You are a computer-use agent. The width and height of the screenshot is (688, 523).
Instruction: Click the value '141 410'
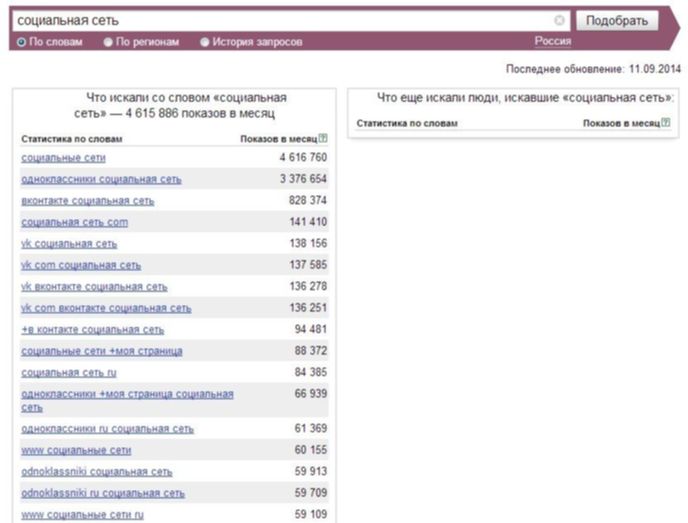click(x=308, y=222)
